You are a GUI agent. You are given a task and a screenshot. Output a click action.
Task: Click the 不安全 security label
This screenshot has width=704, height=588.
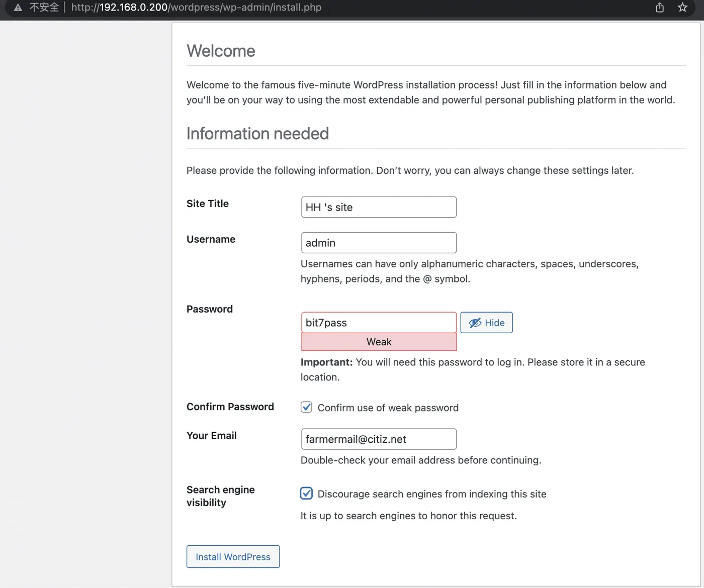(44, 8)
